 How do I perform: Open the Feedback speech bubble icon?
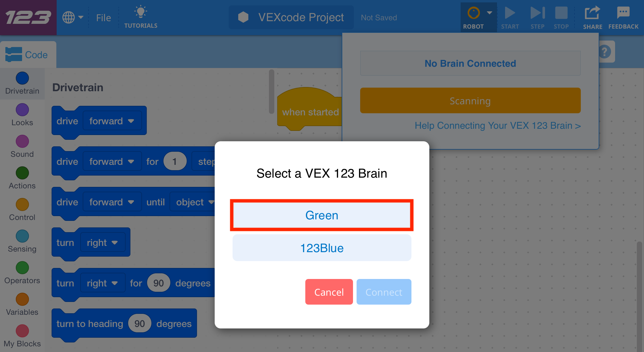pyautogui.click(x=623, y=13)
